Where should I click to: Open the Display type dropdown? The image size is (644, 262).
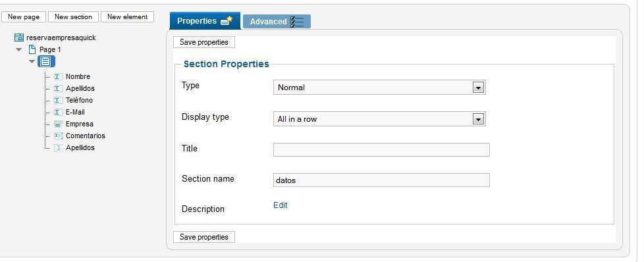[379, 119]
